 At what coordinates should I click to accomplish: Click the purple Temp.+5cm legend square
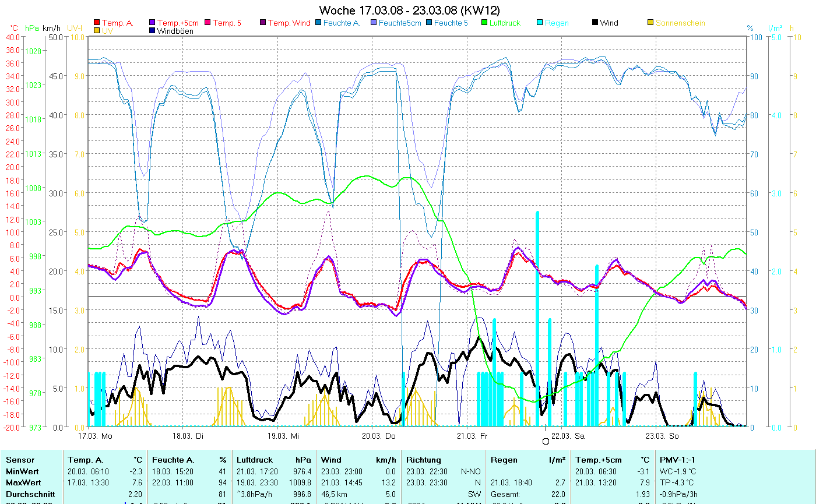[x=153, y=23]
